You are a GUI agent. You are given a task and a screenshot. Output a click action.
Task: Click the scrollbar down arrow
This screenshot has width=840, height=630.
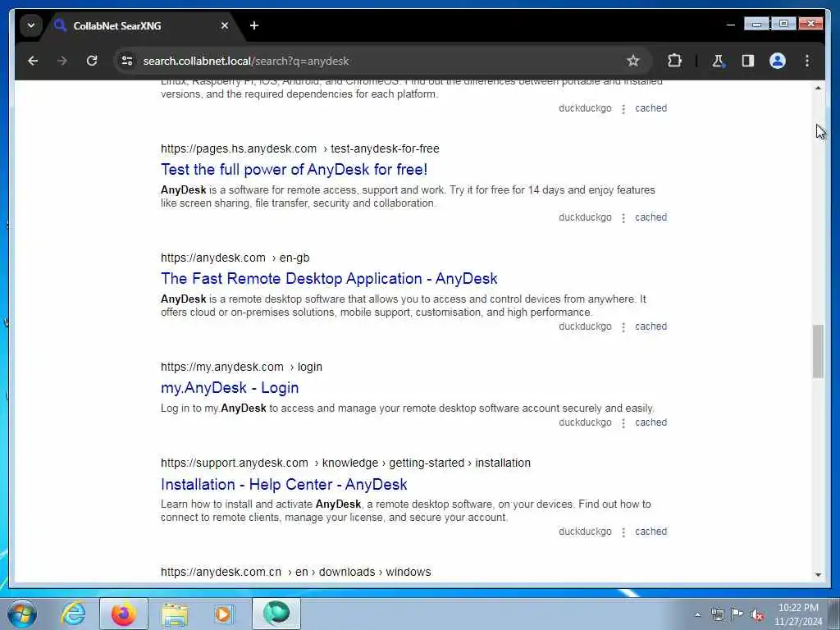[818, 574]
